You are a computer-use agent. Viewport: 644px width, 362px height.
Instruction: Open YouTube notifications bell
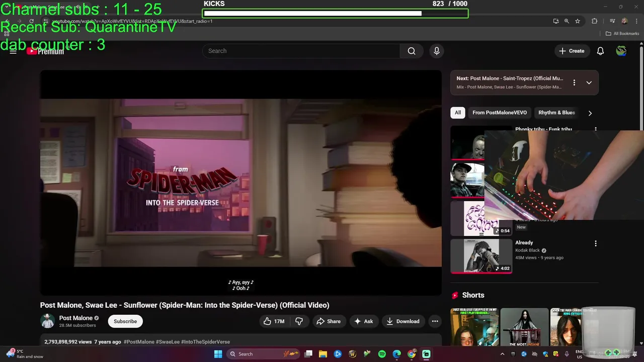coord(600,51)
